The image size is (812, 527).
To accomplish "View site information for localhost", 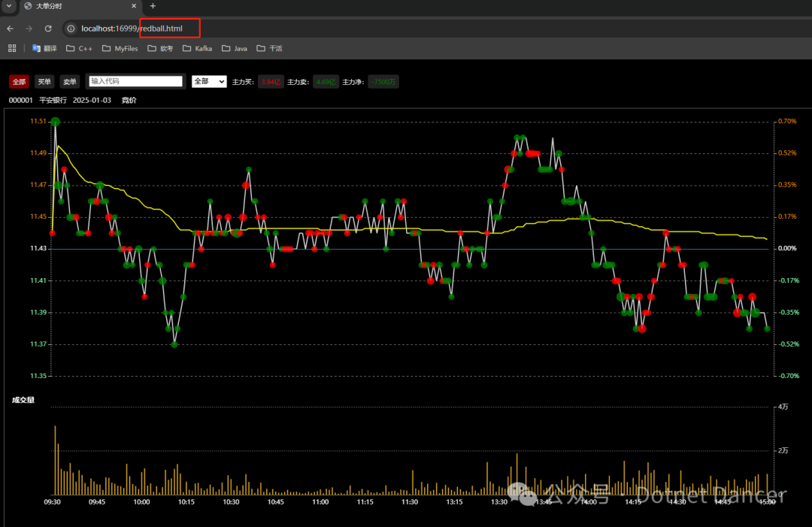I will tap(71, 29).
